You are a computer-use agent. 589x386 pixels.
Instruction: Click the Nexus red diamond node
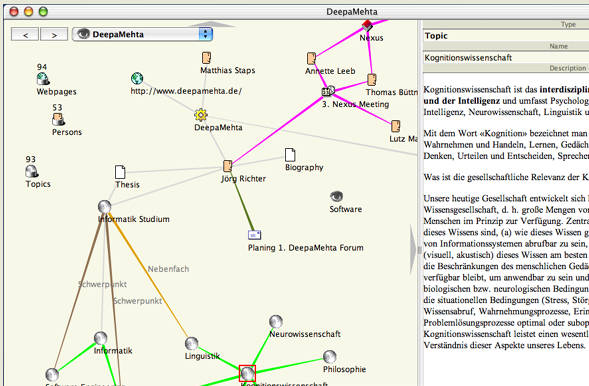coord(367,25)
